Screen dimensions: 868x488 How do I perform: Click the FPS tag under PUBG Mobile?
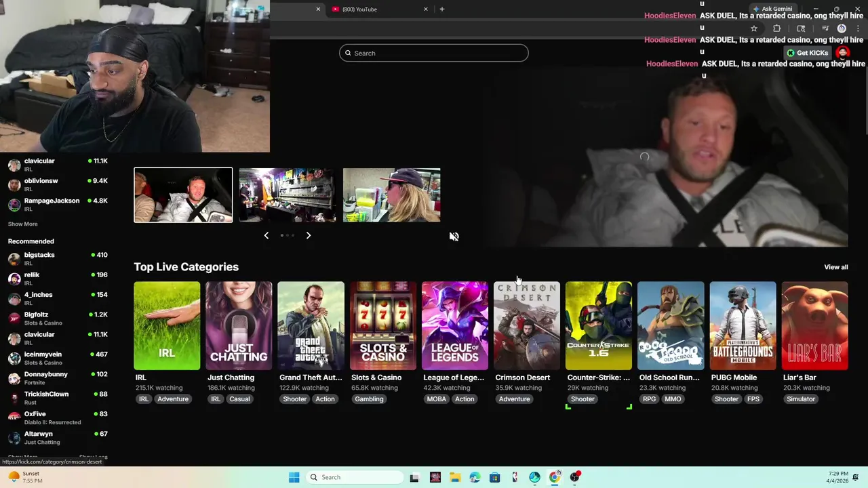point(753,399)
